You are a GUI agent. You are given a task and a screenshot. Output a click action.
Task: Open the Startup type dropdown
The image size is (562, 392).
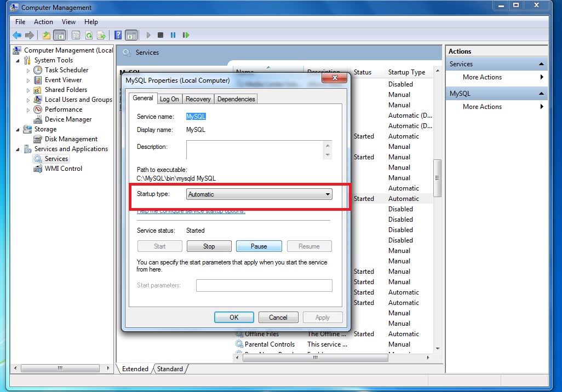coord(259,194)
